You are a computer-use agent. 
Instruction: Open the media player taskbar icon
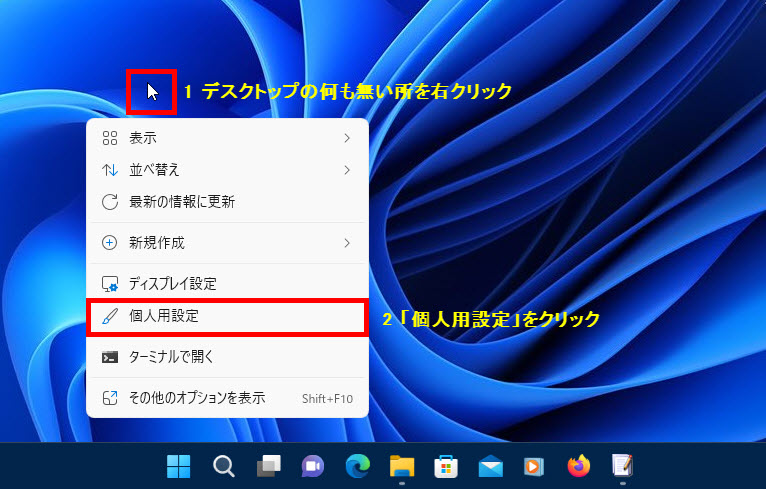[534, 466]
